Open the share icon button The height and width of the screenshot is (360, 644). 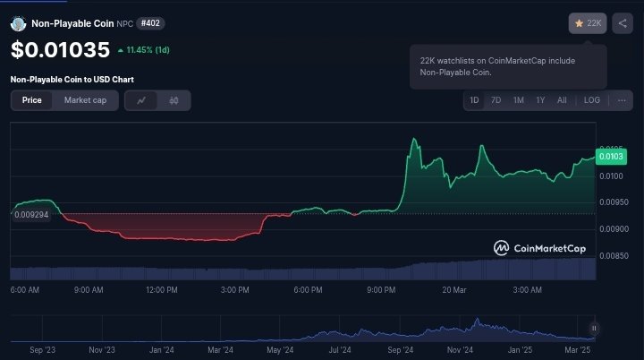[623, 23]
